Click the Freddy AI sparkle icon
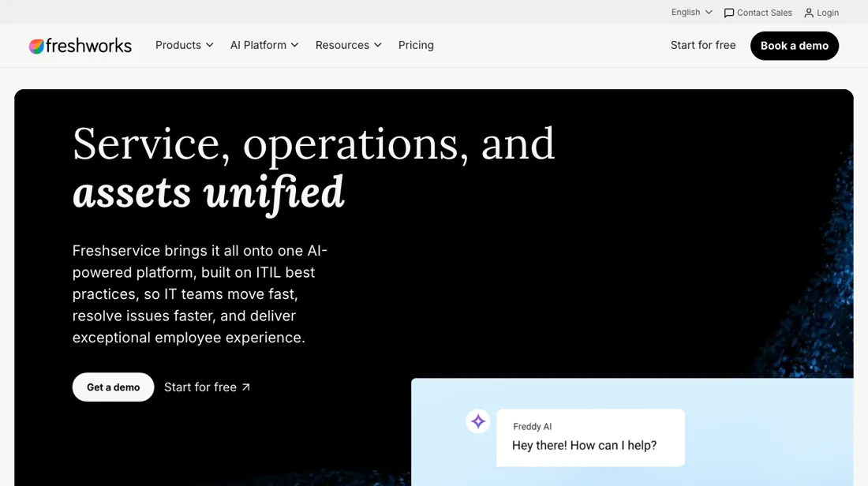Viewport: 868px width, 486px height. click(477, 421)
